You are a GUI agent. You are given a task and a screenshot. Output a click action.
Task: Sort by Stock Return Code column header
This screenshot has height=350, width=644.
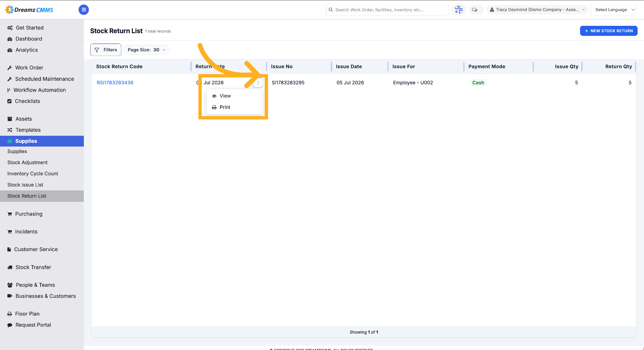[x=119, y=66]
